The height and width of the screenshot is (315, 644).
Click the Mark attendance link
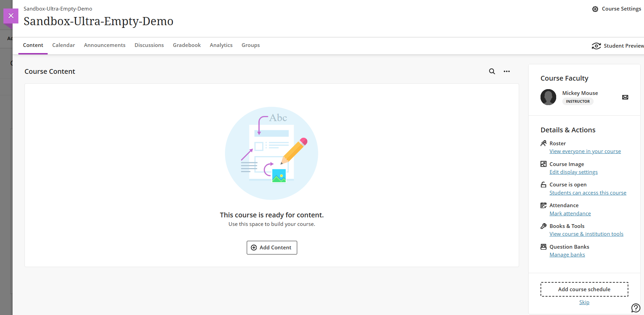570,214
